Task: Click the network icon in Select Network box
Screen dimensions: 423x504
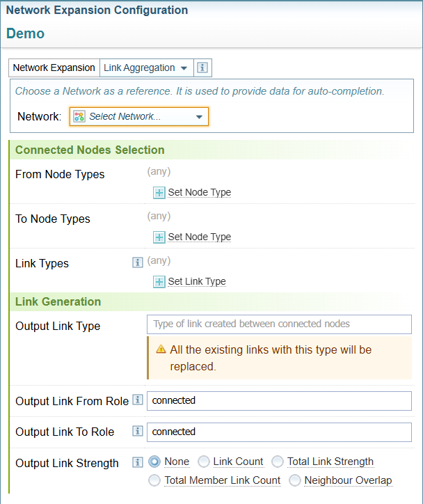Action: pyautogui.click(x=79, y=116)
